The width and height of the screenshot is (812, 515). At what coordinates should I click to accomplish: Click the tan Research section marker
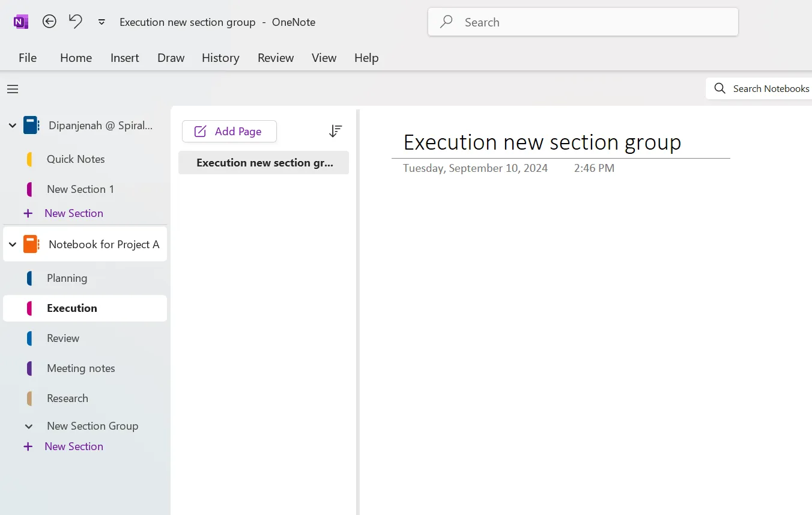pos(29,398)
